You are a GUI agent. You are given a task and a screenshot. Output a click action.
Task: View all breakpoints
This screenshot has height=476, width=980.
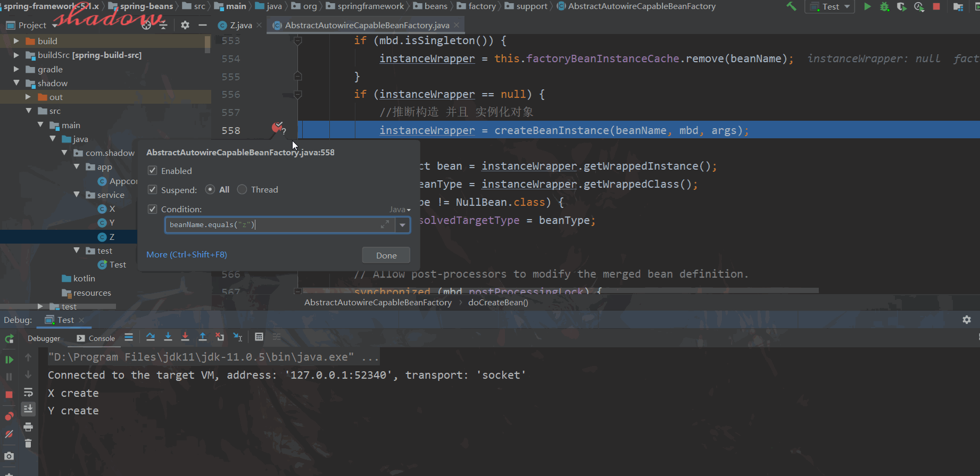pos(9,416)
